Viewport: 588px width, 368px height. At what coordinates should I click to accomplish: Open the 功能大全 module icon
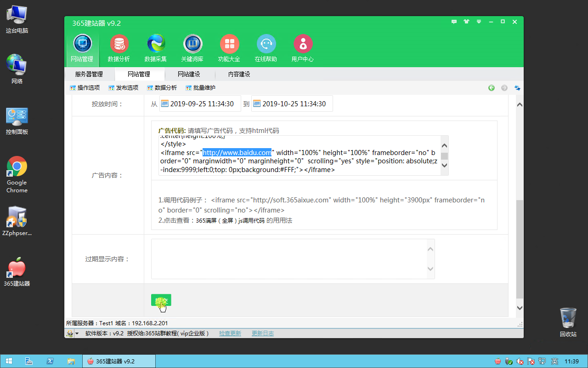coord(229,48)
